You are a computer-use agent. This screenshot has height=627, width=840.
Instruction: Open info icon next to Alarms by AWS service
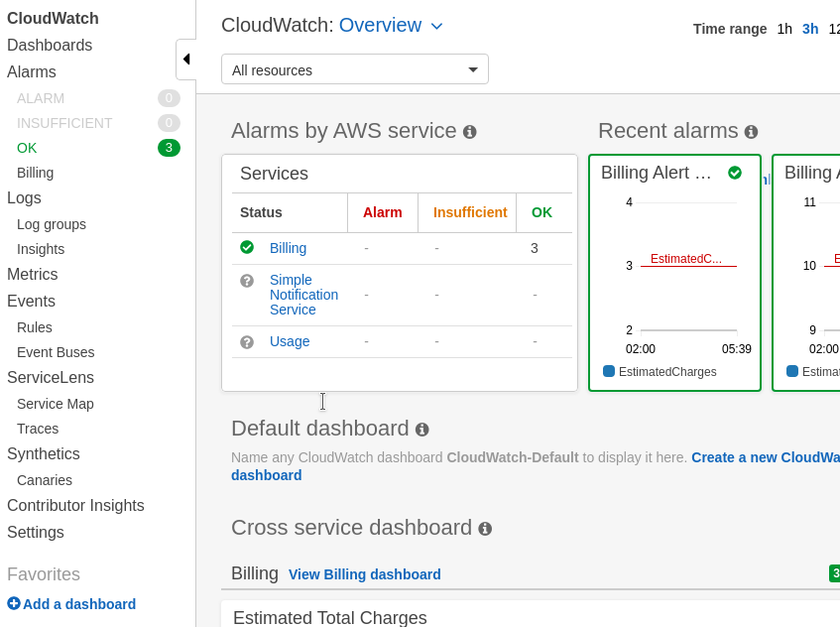tap(470, 132)
